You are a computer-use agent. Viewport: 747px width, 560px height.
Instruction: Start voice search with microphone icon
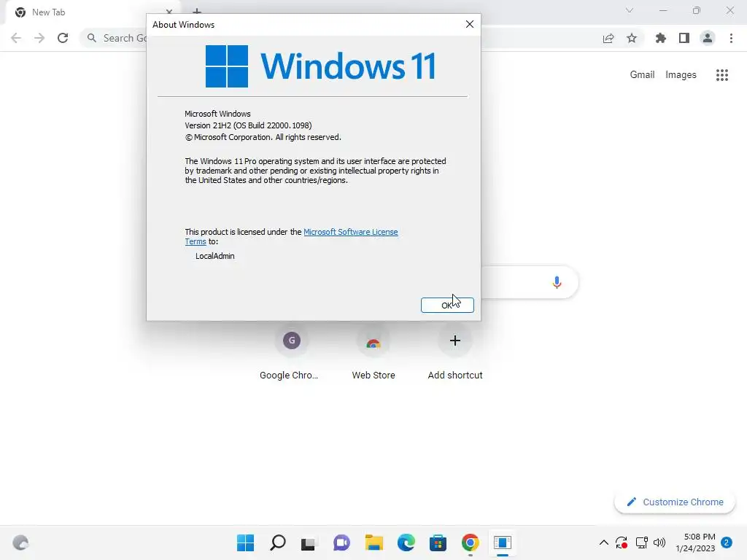(557, 282)
